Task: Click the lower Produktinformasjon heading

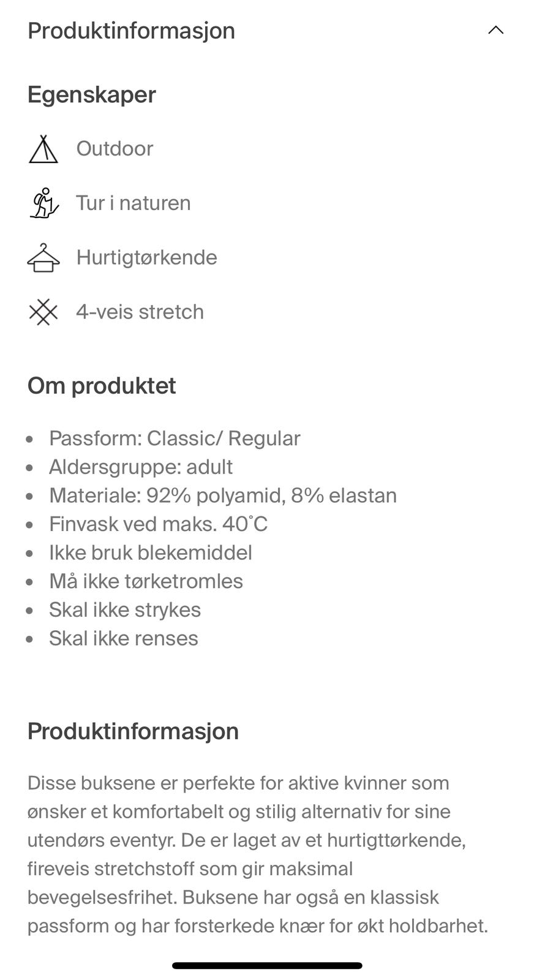Action: [x=133, y=731]
